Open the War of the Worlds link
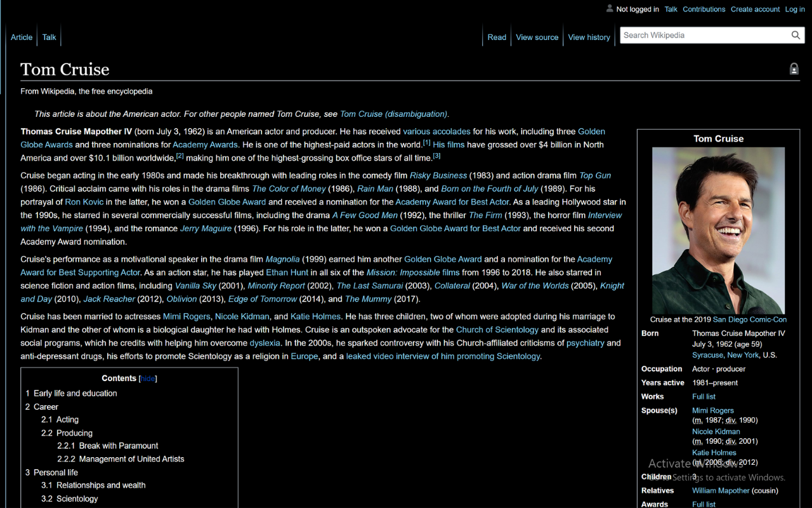The image size is (812, 508). pyautogui.click(x=535, y=286)
